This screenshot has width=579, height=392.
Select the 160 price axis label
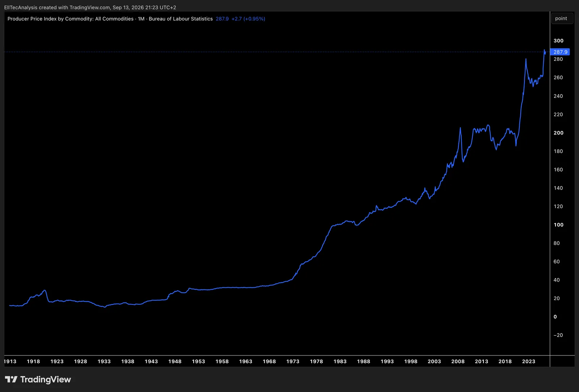coord(558,169)
